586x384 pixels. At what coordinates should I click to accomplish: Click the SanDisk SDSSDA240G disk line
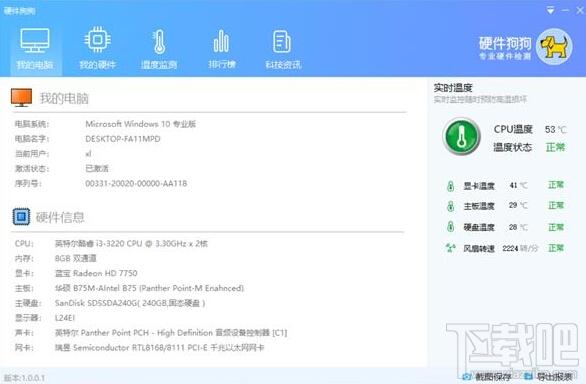[x=130, y=303]
